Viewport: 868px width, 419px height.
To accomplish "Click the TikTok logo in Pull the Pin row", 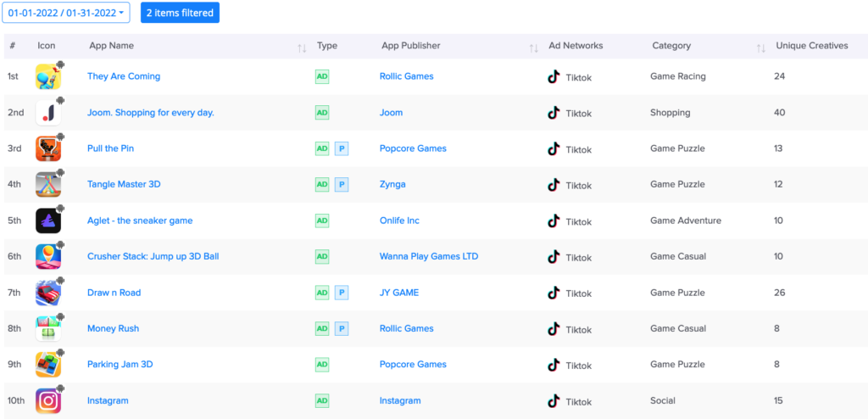I will 554,148.
